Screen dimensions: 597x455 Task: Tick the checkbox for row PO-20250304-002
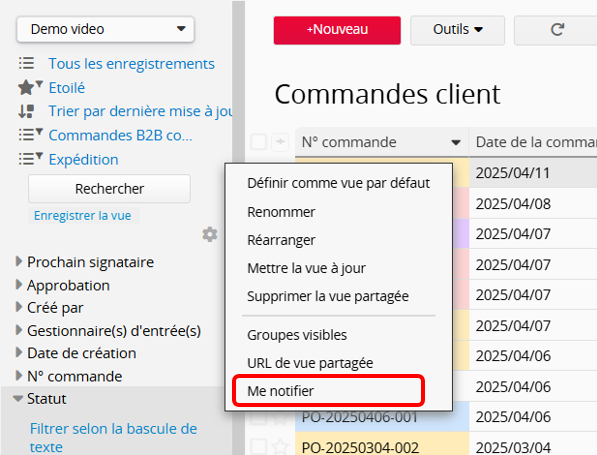pyautogui.click(x=259, y=447)
